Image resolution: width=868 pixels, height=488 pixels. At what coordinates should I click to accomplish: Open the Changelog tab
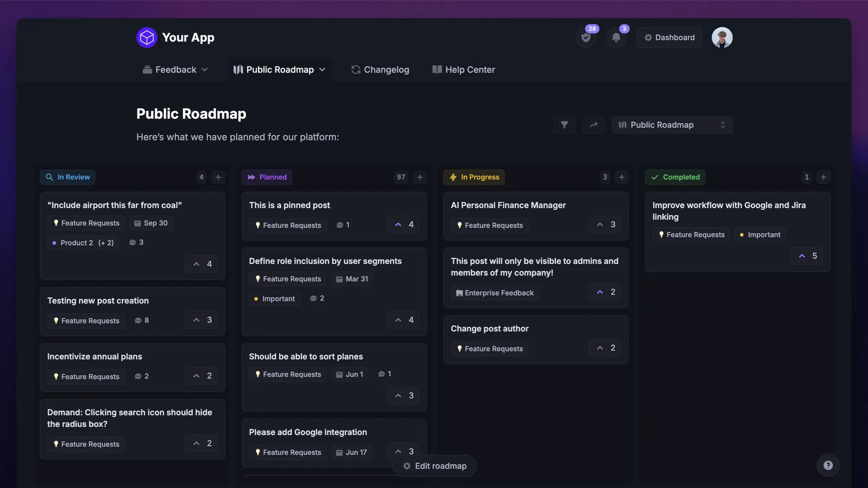coord(380,70)
